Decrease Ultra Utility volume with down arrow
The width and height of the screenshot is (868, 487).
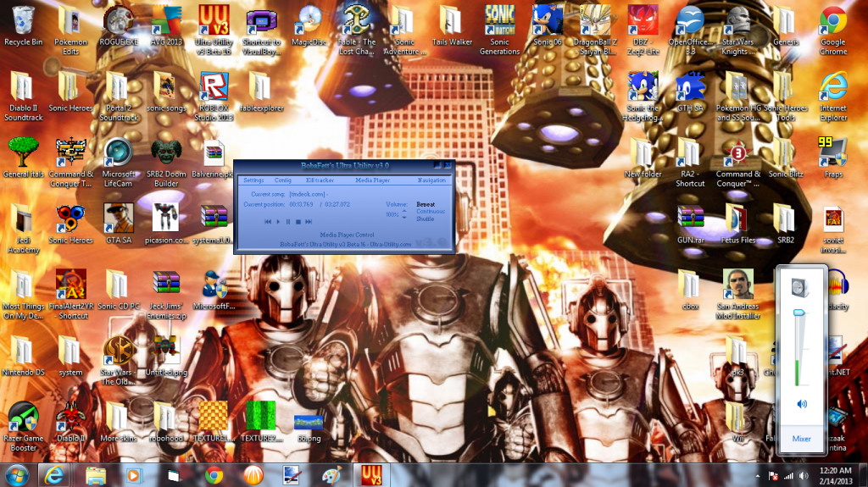pos(404,218)
